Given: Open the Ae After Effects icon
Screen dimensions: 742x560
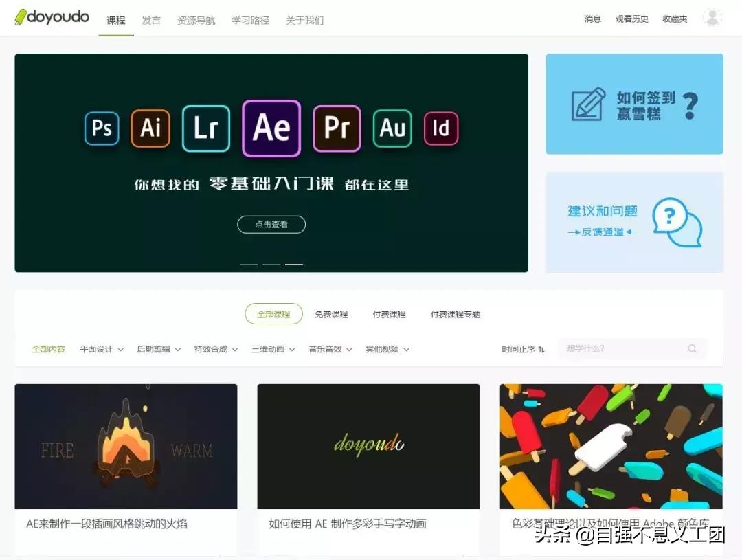Looking at the screenshot, I should [271, 128].
